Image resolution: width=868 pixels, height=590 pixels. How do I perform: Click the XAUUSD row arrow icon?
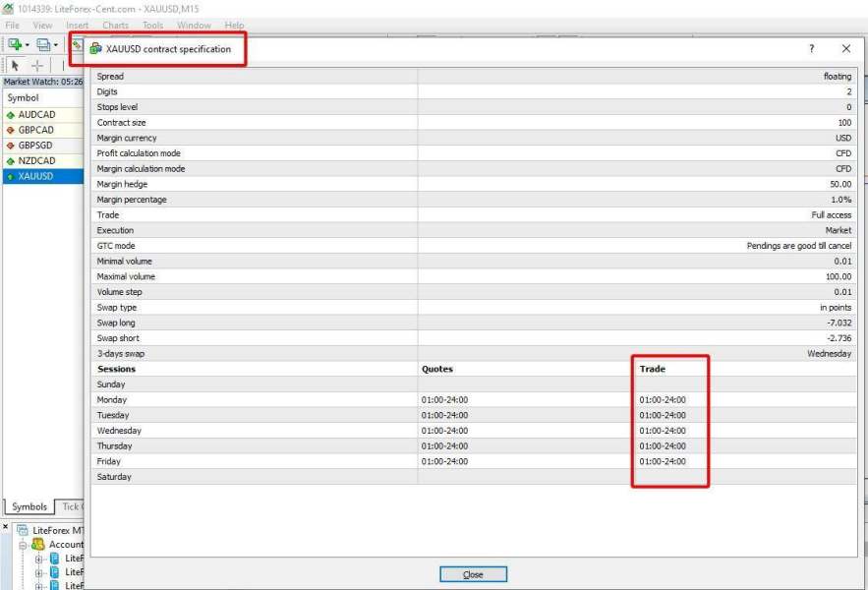11,177
